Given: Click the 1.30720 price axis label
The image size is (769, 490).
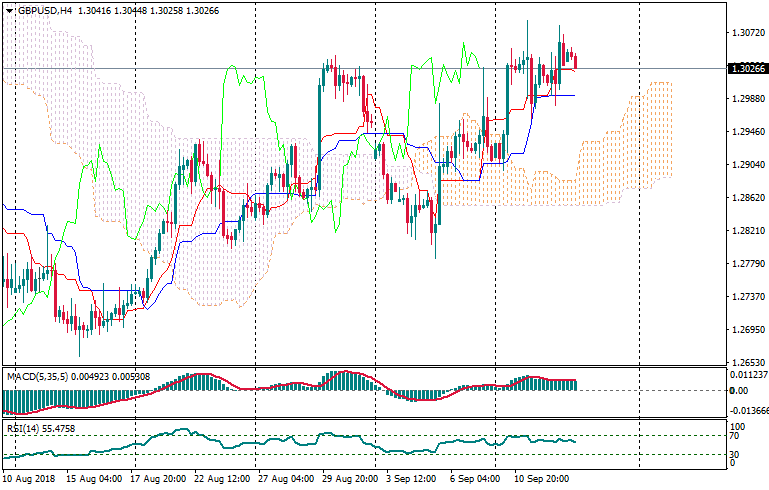Looking at the screenshot, I should [745, 33].
